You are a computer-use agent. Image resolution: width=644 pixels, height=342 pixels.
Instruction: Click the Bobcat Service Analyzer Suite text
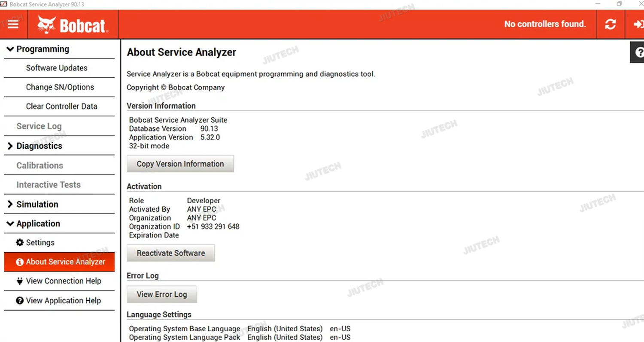[178, 120]
